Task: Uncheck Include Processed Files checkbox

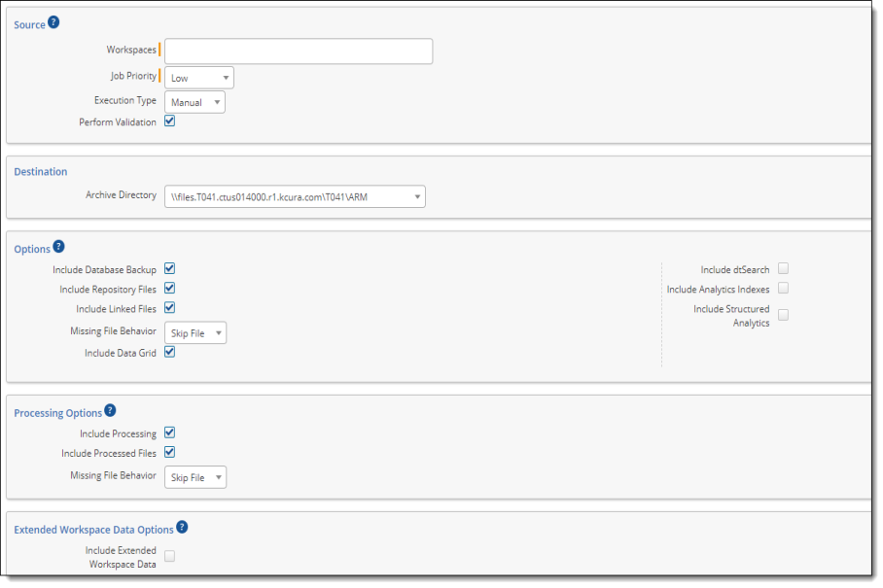Action: coord(169,452)
